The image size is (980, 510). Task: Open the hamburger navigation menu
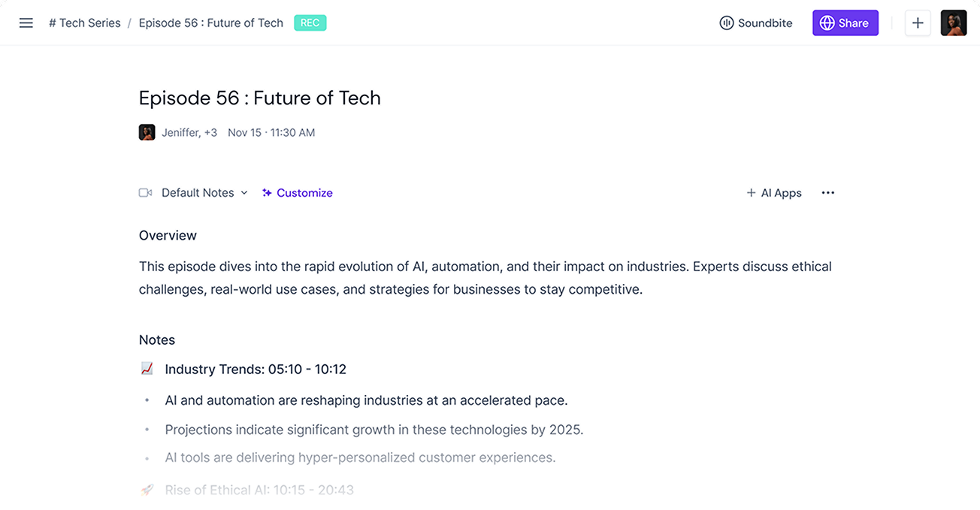coord(26,23)
